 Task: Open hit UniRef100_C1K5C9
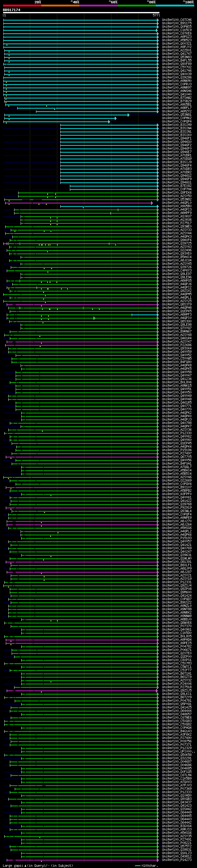pos(177,30)
